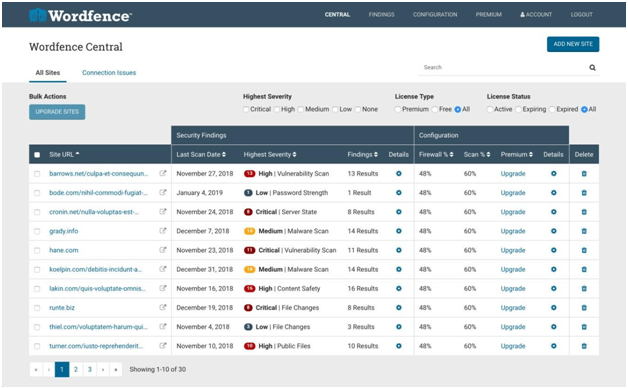Go to page 2
The width and height of the screenshot is (628, 389).
tap(76, 369)
